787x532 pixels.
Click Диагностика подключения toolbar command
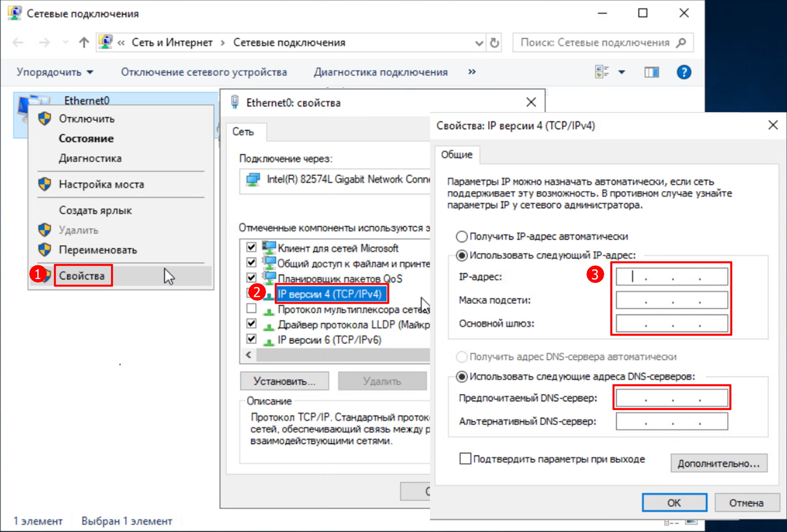pos(381,72)
